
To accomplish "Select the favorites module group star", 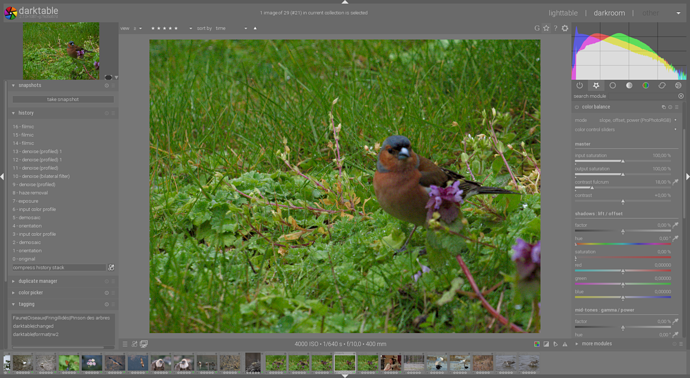I will click(596, 85).
